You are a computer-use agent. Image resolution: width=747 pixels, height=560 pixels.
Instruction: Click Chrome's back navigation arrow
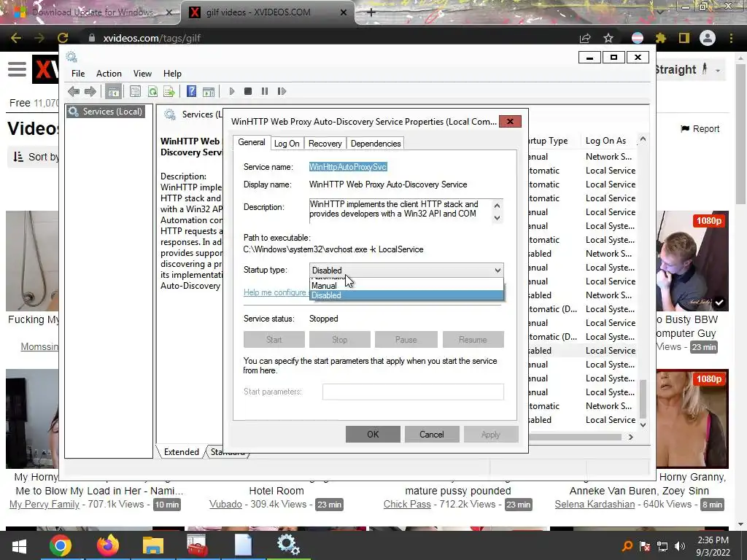(16, 38)
